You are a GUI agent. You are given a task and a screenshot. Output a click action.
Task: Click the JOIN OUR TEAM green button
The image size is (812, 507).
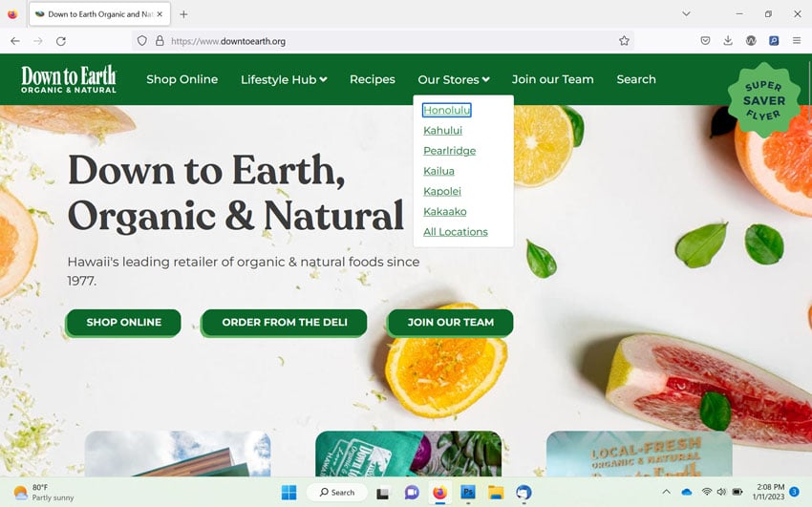[x=451, y=323]
